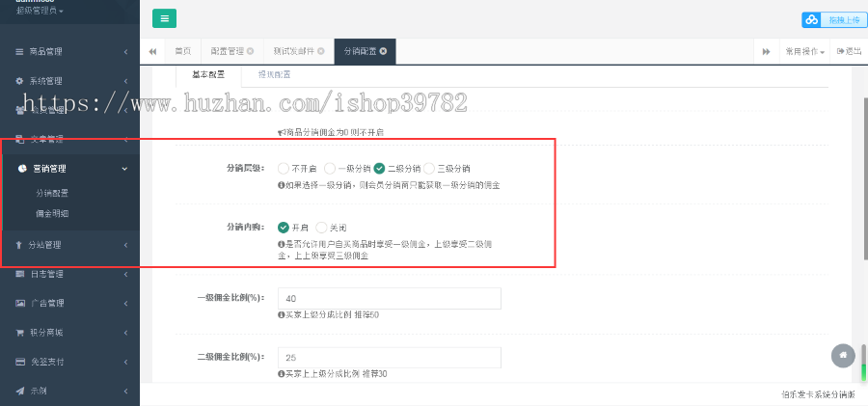Open the 免签支付 menu label

coord(47,362)
